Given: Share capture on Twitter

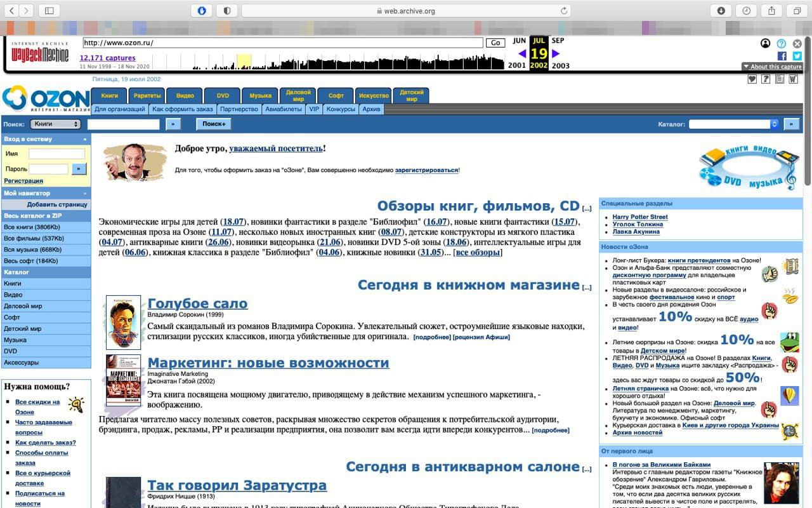Looking at the screenshot, I should pyautogui.click(x=797, y=56).
